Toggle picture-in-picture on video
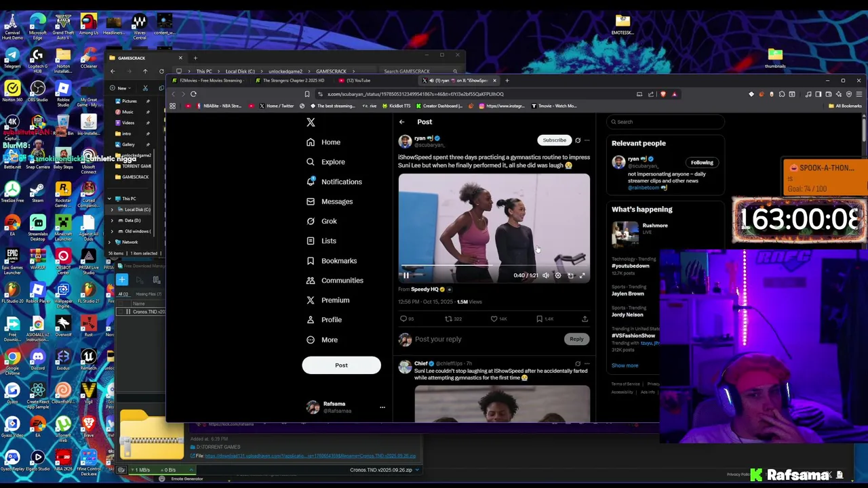 click(570, 275)
